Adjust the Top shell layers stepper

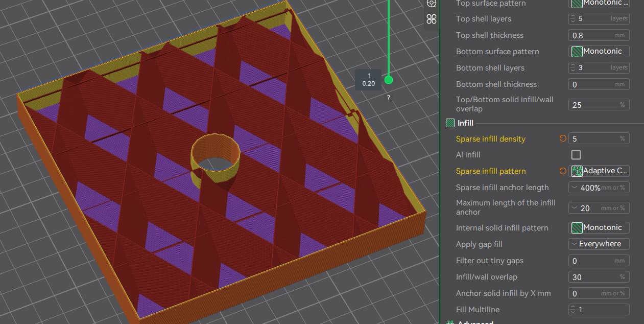[573, 19]
